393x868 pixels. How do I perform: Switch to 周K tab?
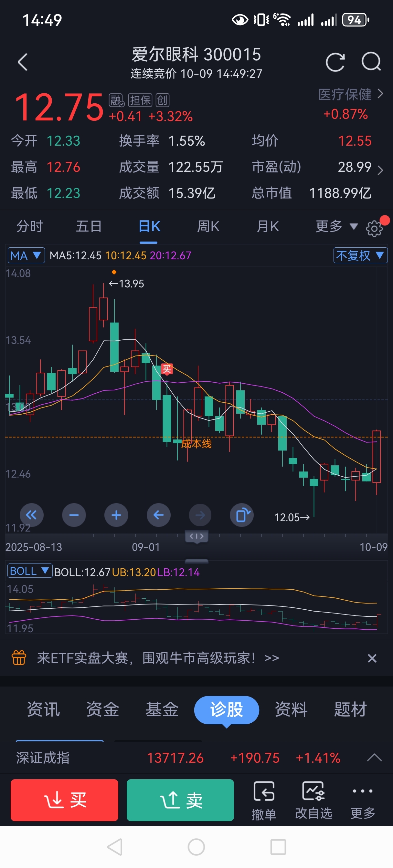[208, 226]
